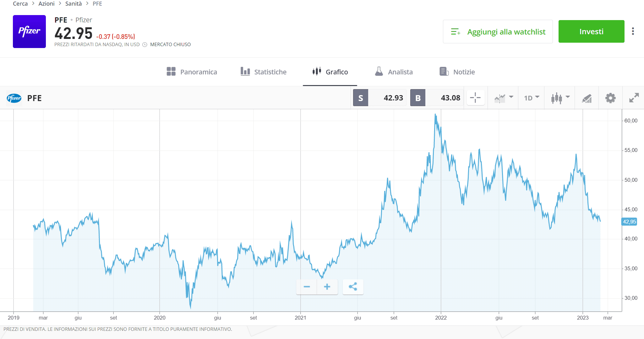Click the Investi button

[591, 31]
